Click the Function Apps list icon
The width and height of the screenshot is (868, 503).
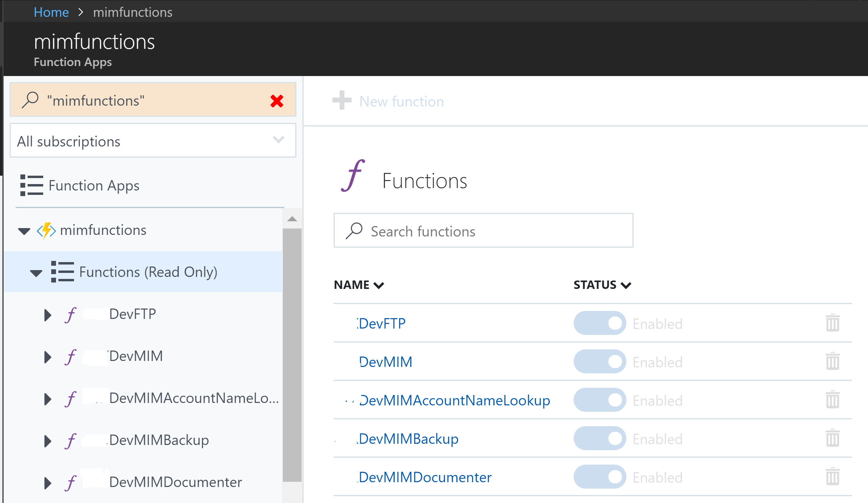tap(32, 185)
